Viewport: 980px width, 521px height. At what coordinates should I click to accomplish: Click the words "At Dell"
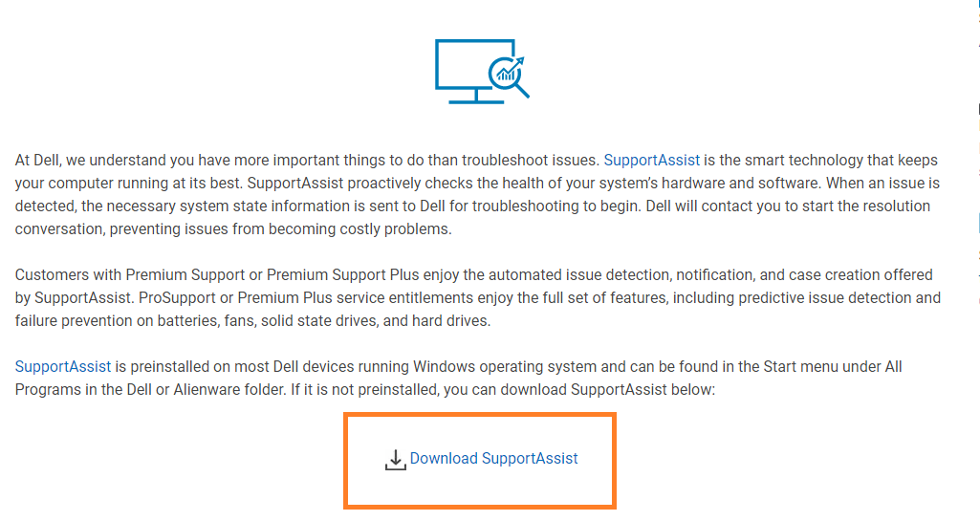[x=37, y=160]
